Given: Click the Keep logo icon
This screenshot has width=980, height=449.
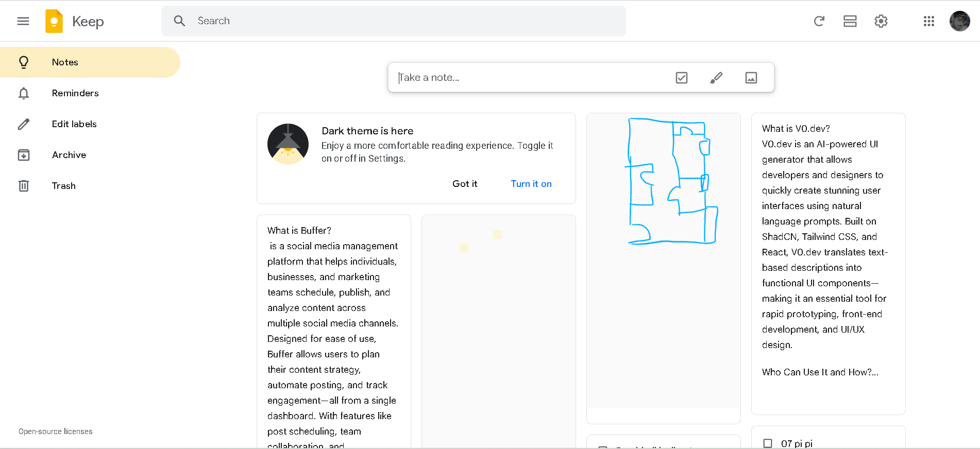Looking at the screenshot, I should [54, 21].
